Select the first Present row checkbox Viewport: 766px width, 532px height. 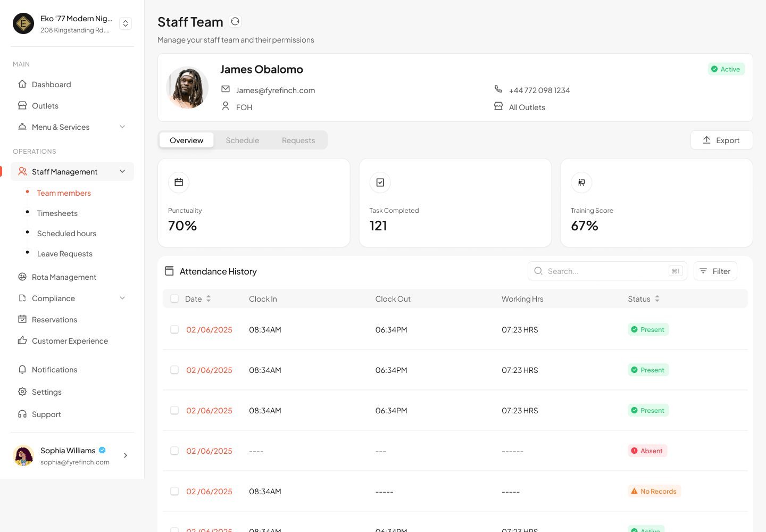click(x=174, y=329)
